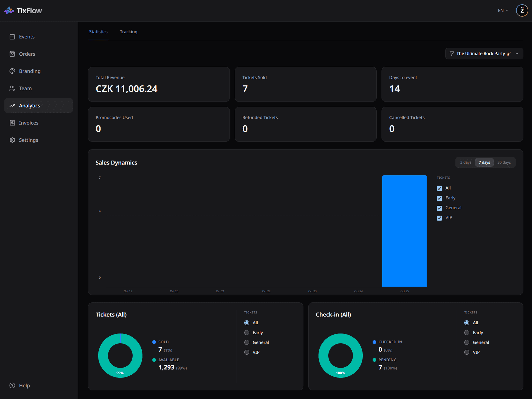Open Orders via its bag icon
Viewport: 532px width, 399px height.
pyautogui.click(x=12, y=54)
